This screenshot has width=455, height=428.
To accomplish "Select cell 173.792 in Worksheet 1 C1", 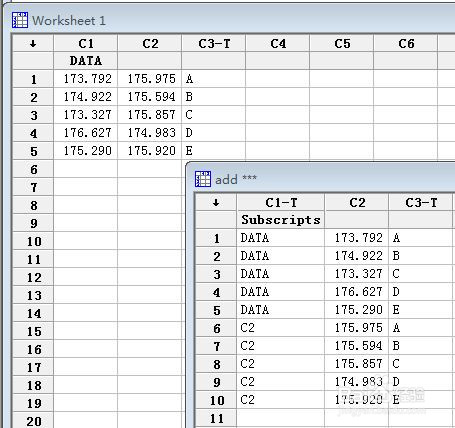I will 86,79.
